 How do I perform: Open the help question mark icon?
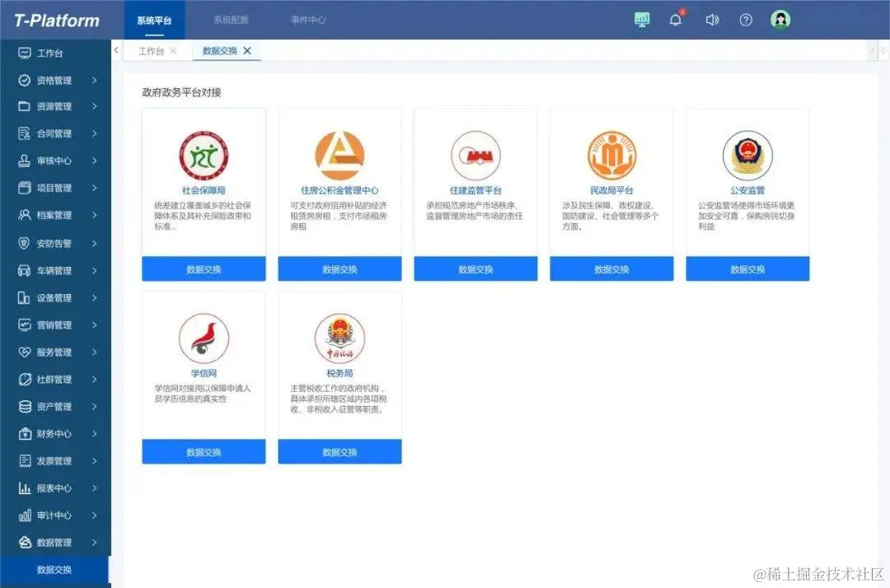(x=746, y=20)
